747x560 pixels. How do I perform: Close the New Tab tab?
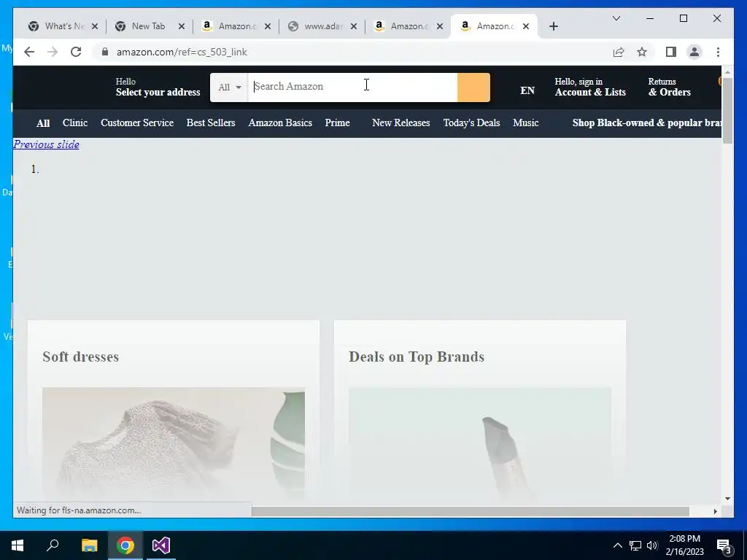pyautogui.click(x=182, y=27)
